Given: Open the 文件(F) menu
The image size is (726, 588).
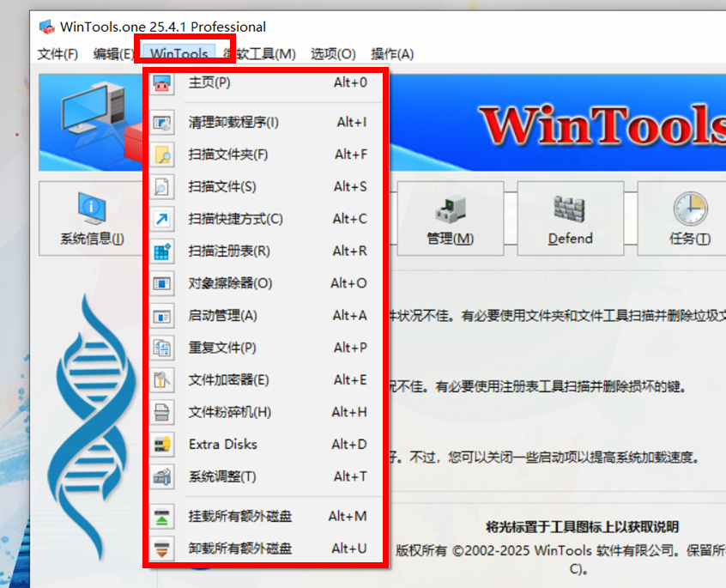Looking at the screenshot, I should pos(57,54).
